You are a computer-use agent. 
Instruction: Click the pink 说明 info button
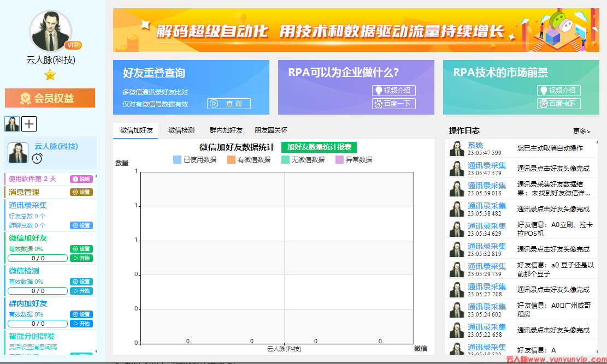coord(81,178)
